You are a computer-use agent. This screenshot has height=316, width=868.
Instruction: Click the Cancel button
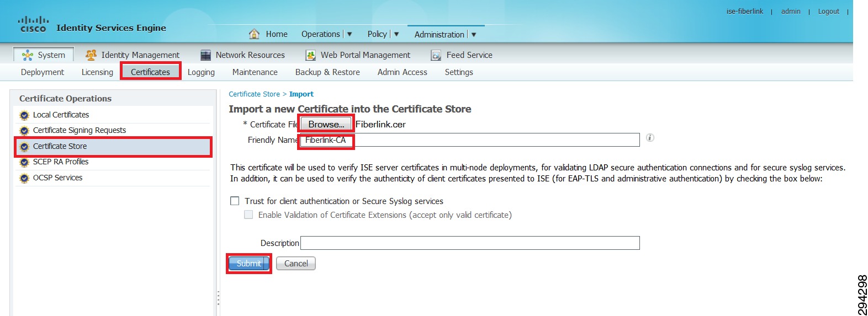(x=296, y=264)
